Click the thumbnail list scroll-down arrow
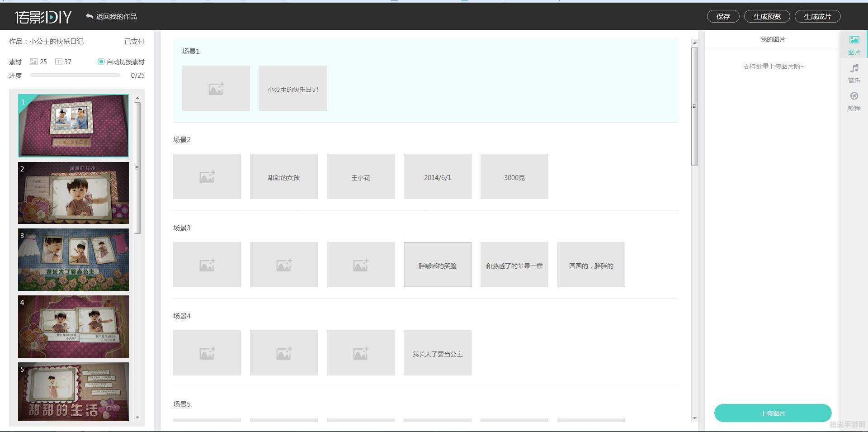 pos(137,418)
